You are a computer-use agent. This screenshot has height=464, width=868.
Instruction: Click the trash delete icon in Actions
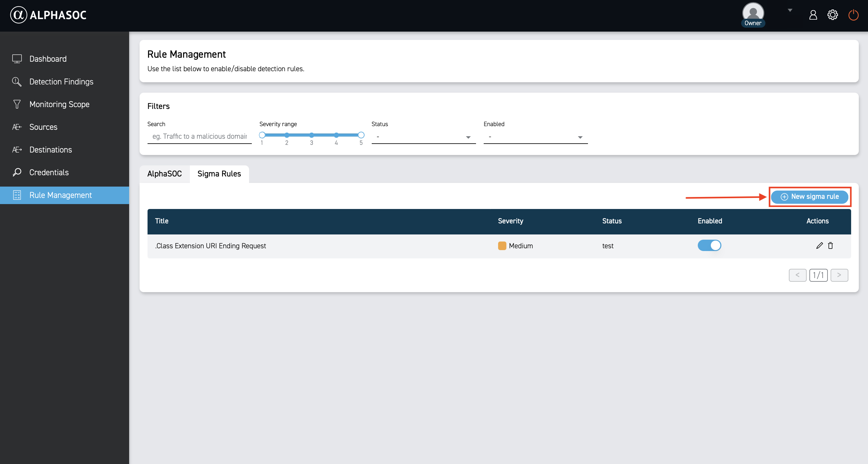click(x=830, y=246)
